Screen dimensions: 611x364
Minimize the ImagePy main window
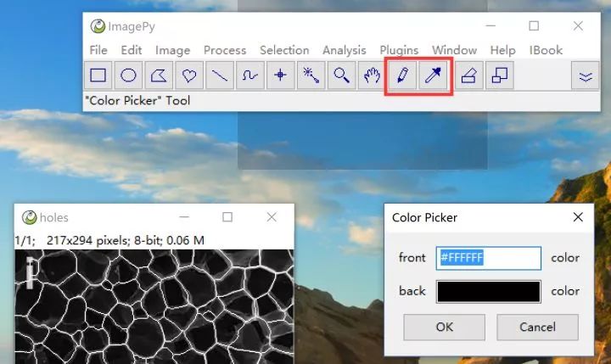pos(490,26)
